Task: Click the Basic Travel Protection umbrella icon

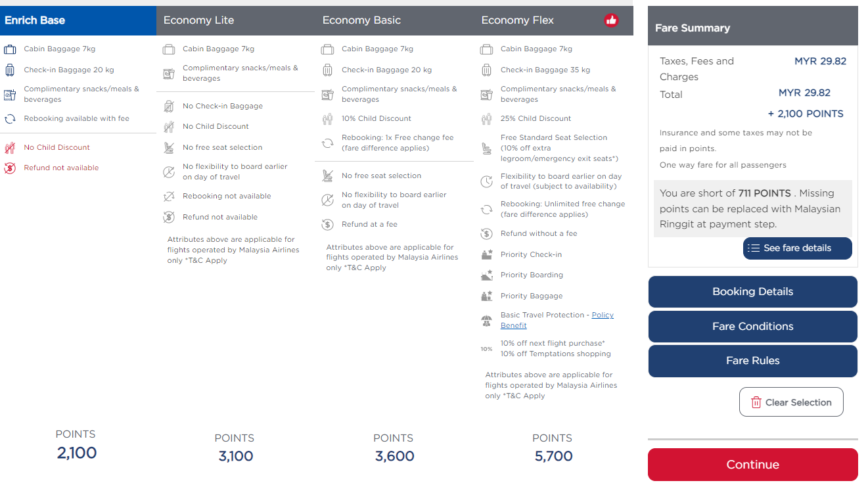Action: [486, 319]
